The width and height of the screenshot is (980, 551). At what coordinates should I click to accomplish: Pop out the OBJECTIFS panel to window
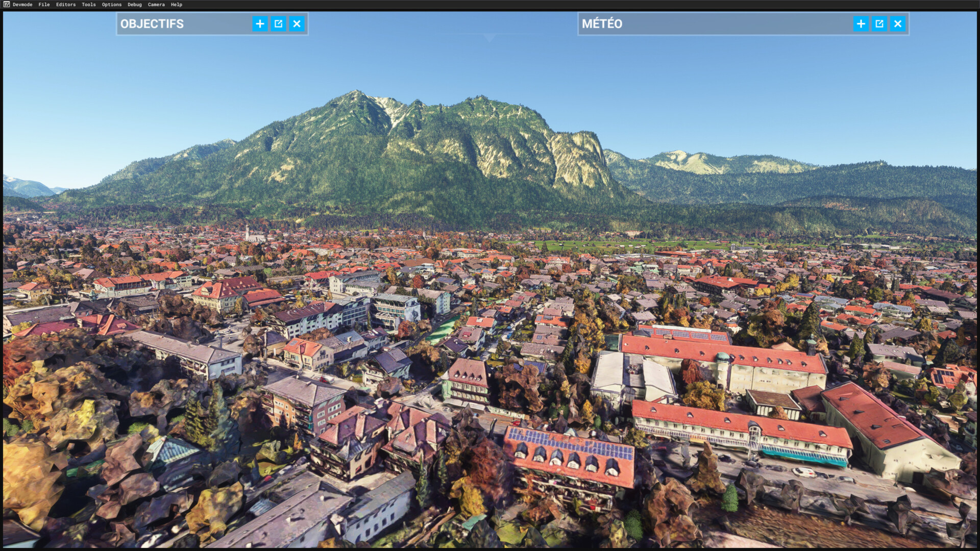[x=278, y=24]
